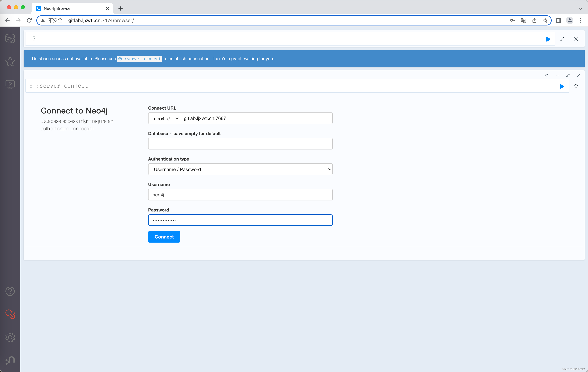
Task: Open the Project Guides play-screen sidebar icon
Action: pyautogui.click(x=10, y=85)
